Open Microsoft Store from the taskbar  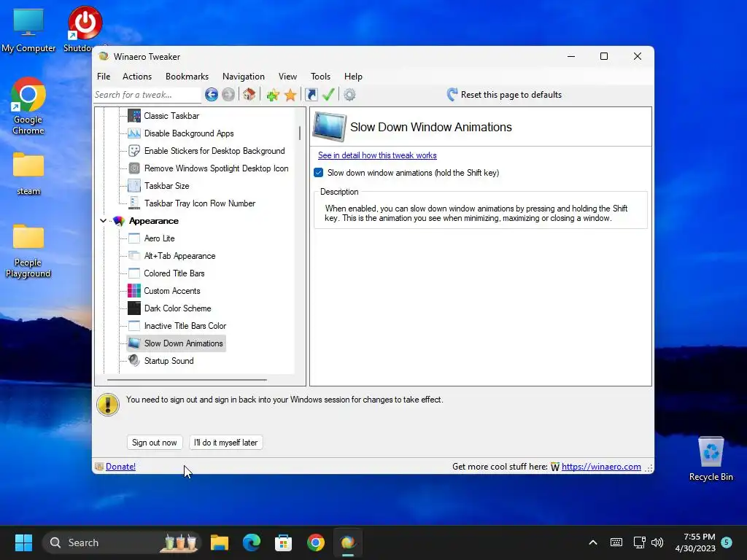284,542
